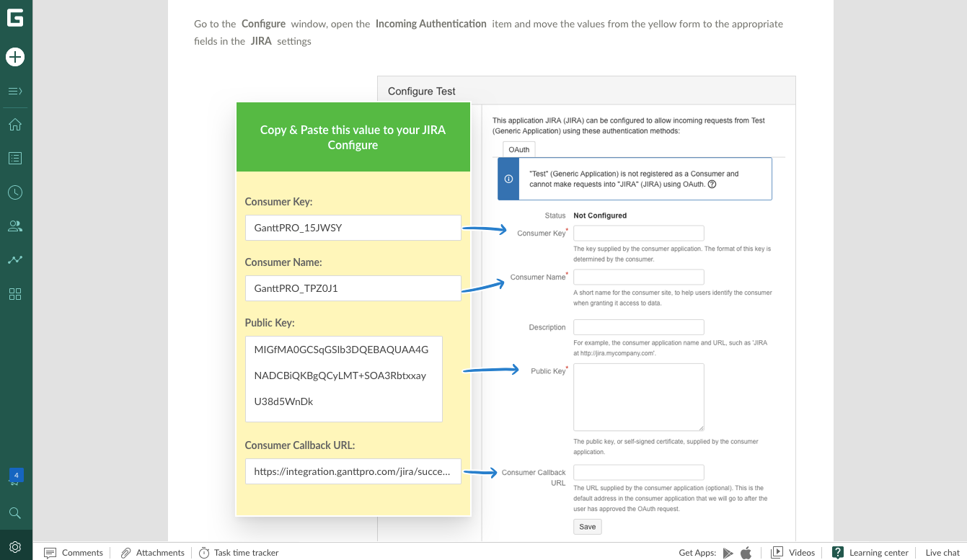This screenshot has width=967, height=560.
Task: Click the Save button
Action: click(x=587, y=526)
